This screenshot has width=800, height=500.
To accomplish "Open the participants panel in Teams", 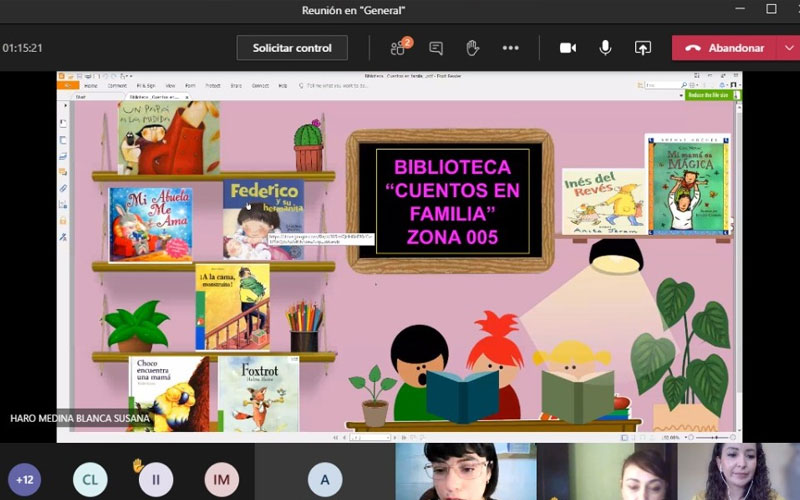I will 399,48.
